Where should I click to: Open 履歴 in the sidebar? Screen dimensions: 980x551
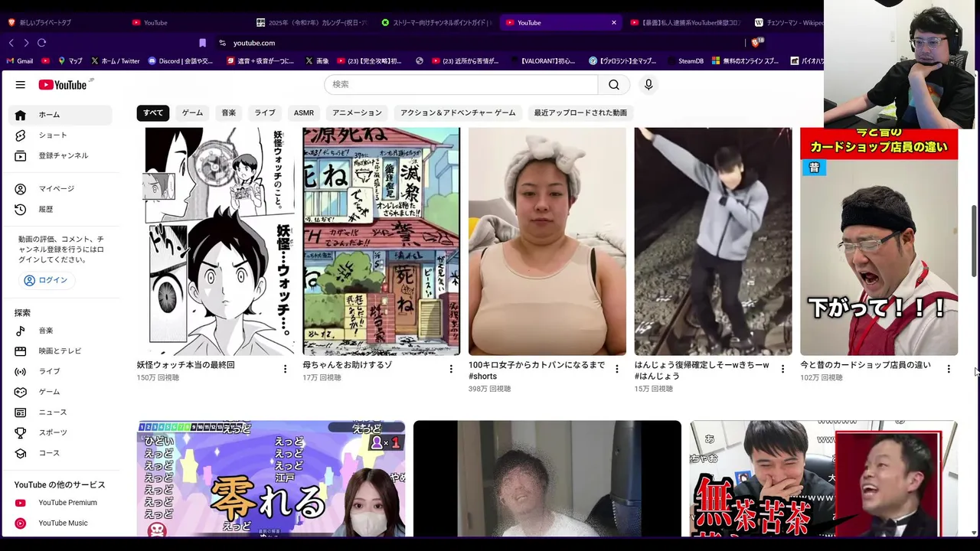tap(60, 209)
